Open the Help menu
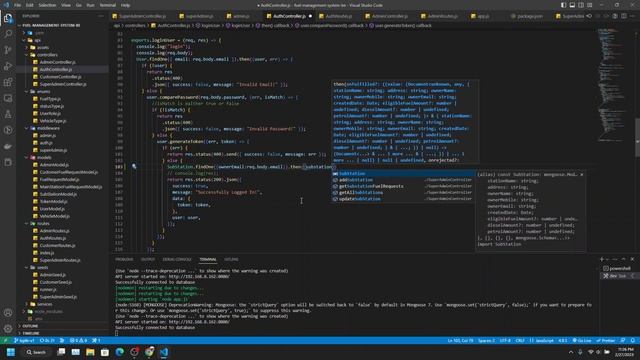This screenshot has width=640, height=360. coord(125,5)
